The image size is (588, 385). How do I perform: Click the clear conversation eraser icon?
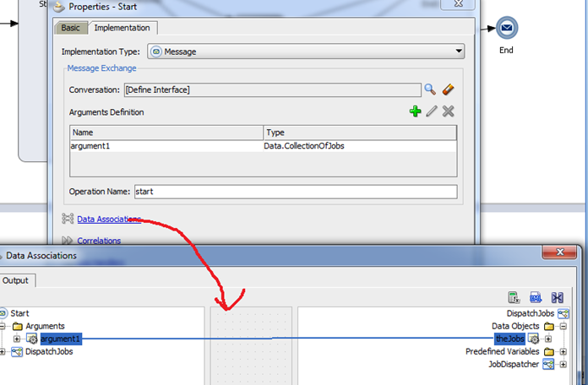tap(449, 89)
